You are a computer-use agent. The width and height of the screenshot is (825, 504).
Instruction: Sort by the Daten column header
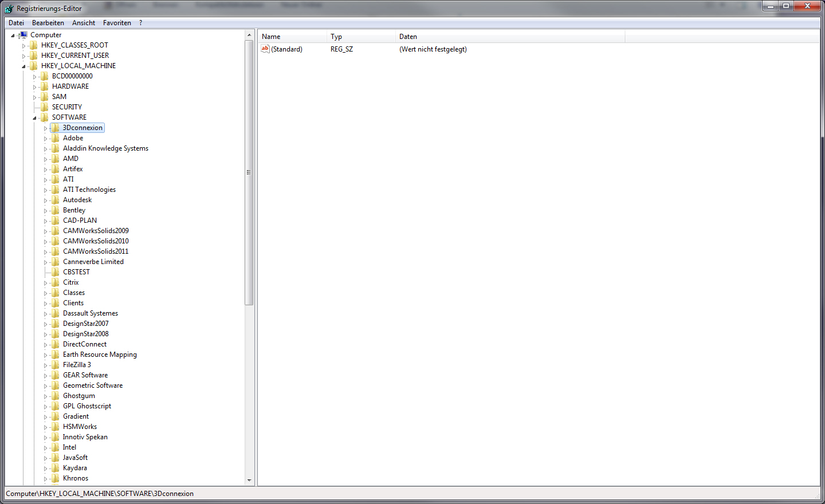pos(510,37)
